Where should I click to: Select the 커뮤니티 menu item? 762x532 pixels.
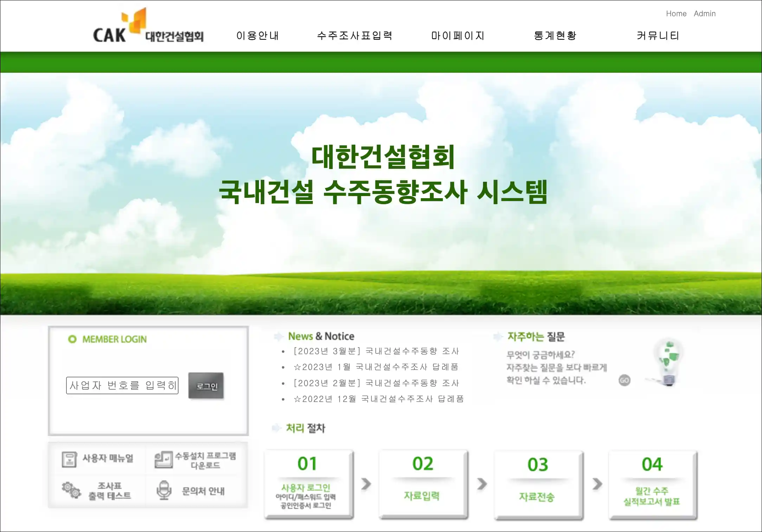tap(658, 36)
